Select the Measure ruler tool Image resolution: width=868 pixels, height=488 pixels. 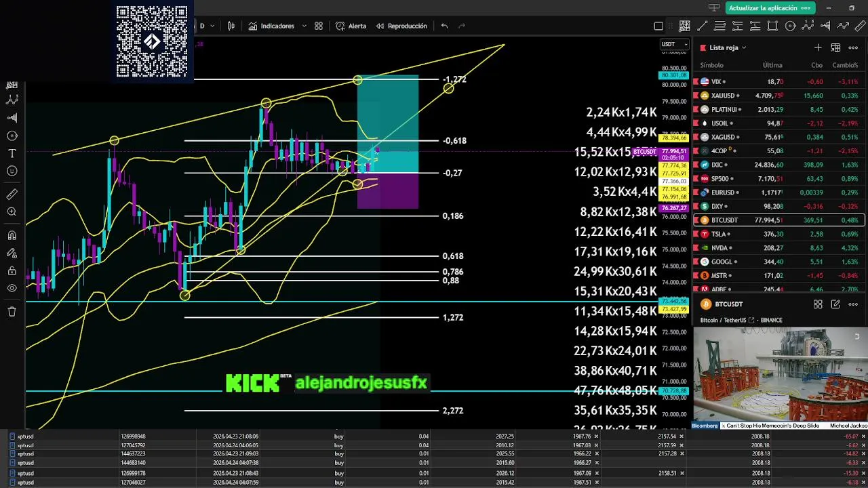12,195
